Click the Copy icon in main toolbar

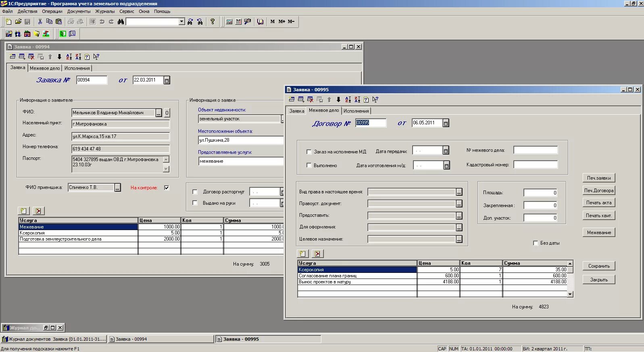click(49, 22)
